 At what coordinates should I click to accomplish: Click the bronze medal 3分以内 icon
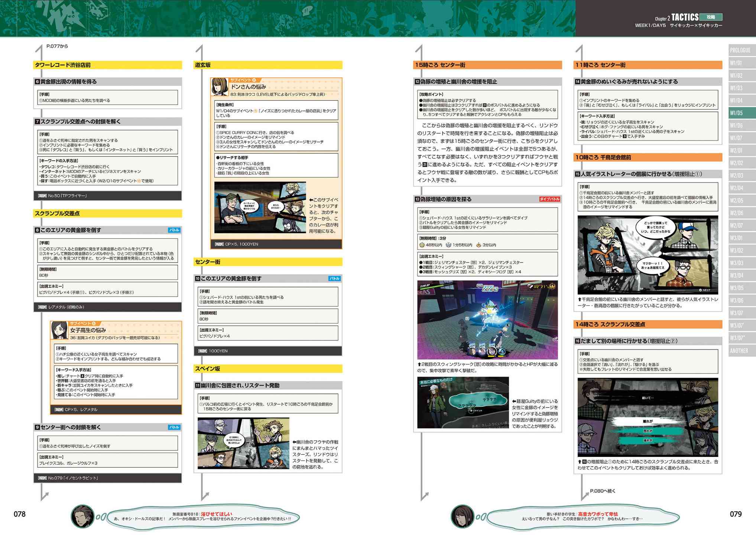478,245
